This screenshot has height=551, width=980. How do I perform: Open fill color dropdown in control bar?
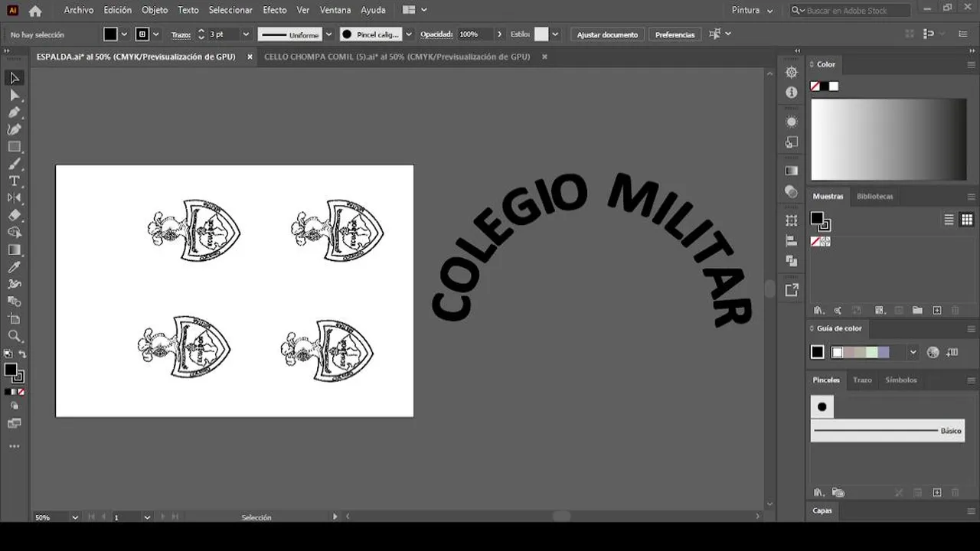coord(124,34)
